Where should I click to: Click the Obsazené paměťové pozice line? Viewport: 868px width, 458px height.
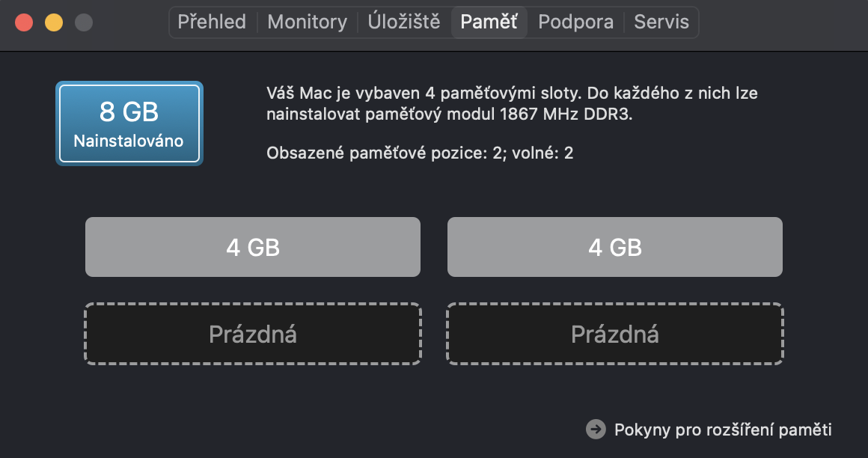(x=419, y=153)
